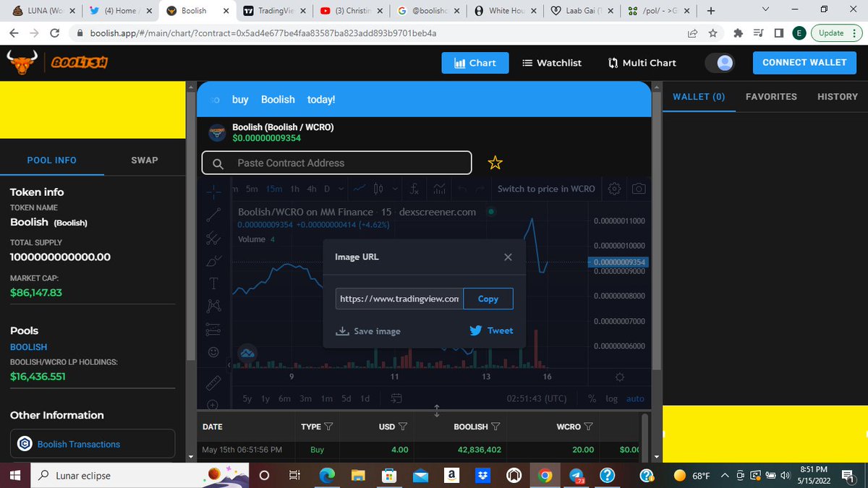This screenshot has width=868, height=488.
Task: Open the indicators fx button
Action: (x=414, y=189)
